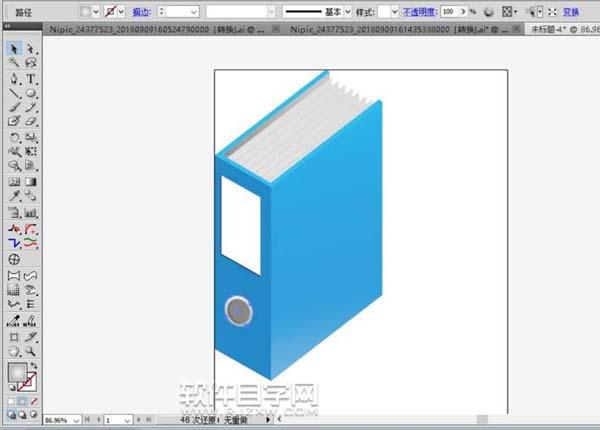Switch to Nipic_24377523_20180909160524790000 tab
600x430 pixels.
(x=157, y=29)
